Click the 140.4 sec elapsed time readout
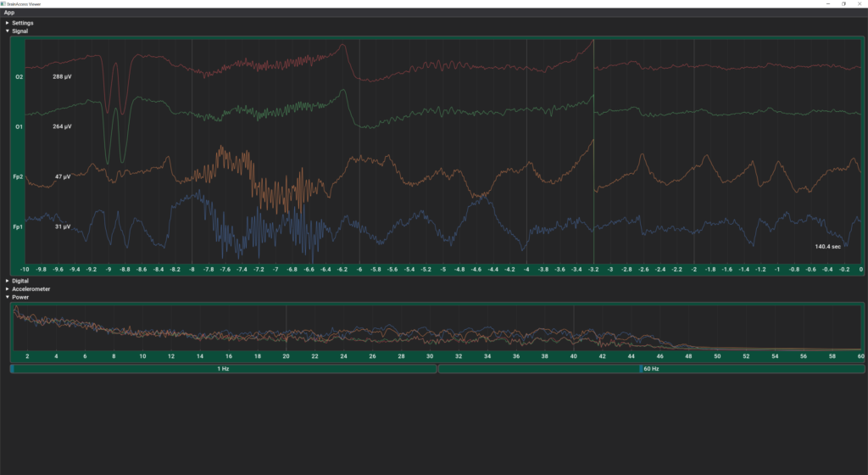 pos(827,247)
